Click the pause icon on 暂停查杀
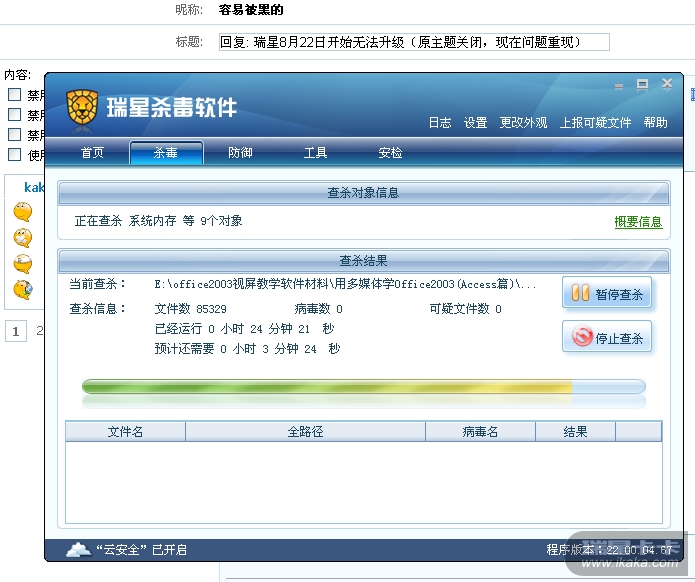Viewport: 695px width, 582px height. [x=580, y=293]
